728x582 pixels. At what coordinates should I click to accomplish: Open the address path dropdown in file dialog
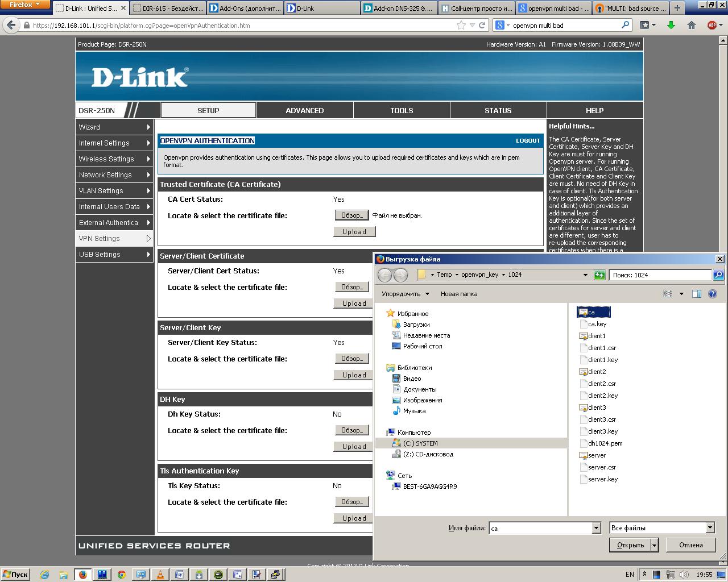click(x=585, y=275)
